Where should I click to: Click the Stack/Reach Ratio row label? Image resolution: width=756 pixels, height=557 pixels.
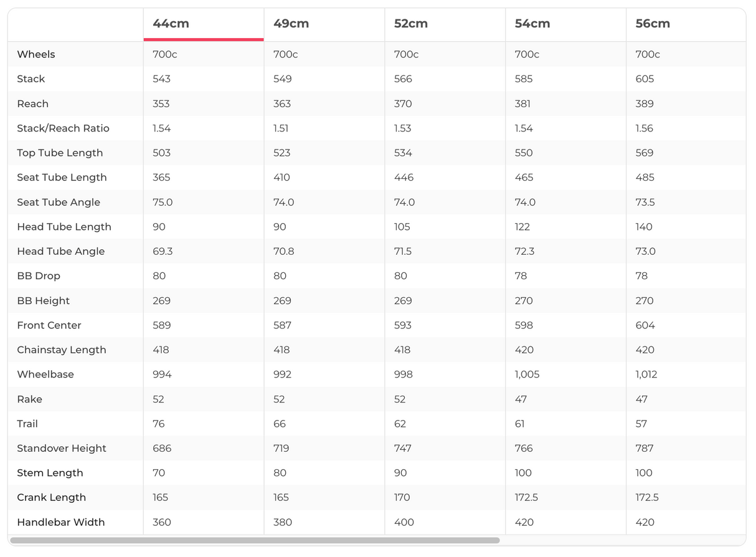[x=63, y=128]
